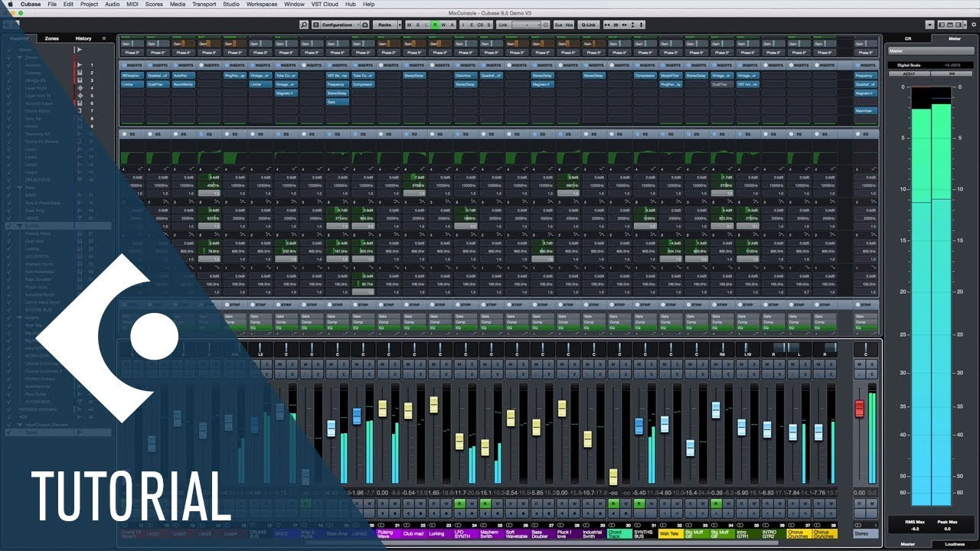980x551 pixels.
Task: Click the green R read-automation toolbar button
Action: coord(435,24)
